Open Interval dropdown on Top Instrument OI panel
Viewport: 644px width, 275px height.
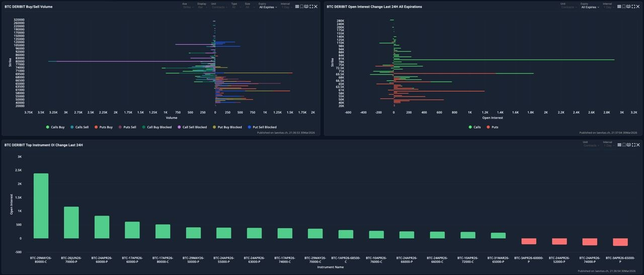609,145
